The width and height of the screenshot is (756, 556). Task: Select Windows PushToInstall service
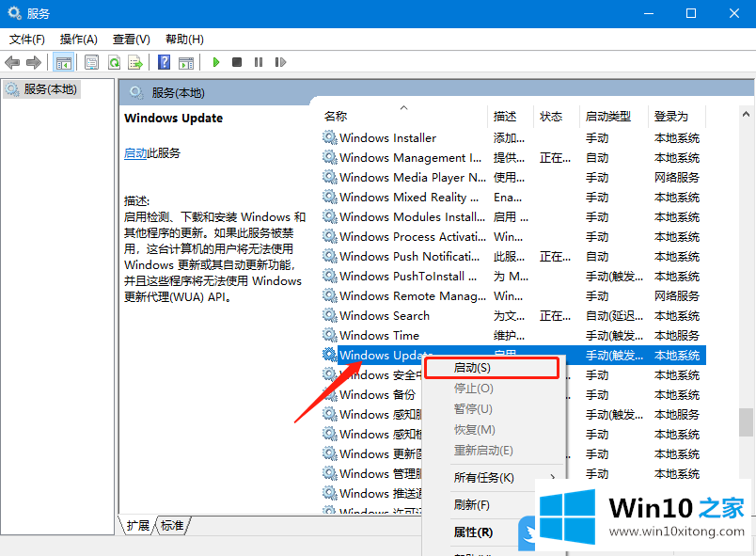click(513, 277)
